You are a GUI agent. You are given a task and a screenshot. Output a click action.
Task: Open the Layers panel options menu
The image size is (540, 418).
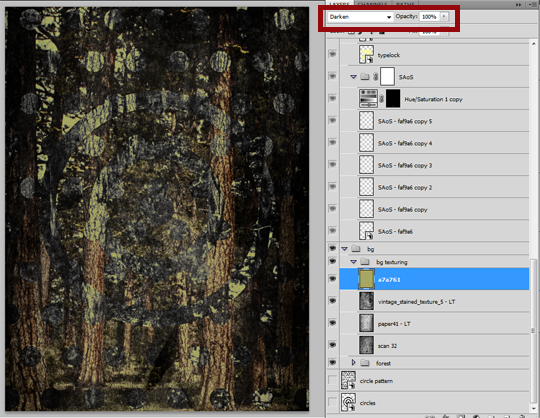tap(531, 4)
